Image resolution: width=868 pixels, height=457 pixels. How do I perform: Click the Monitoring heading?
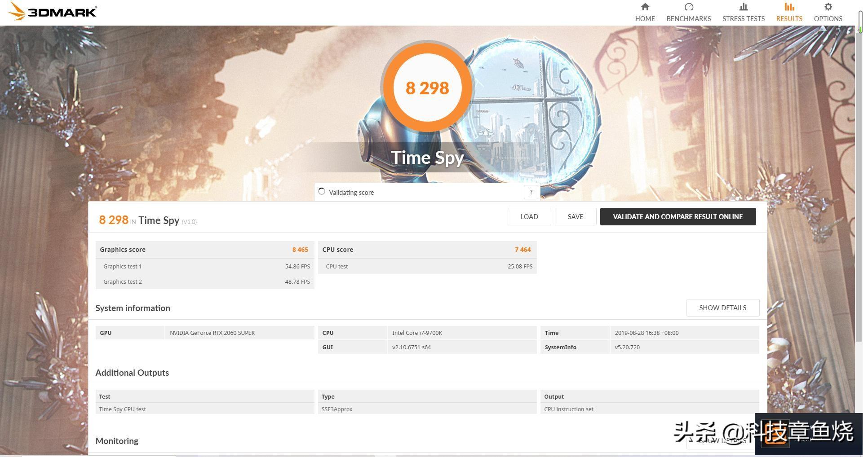click(x=117, y=441)
